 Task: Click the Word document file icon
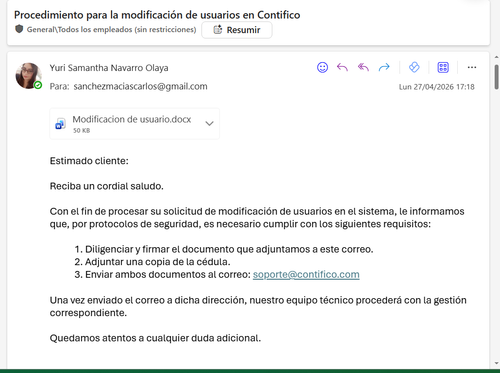pos(60,124)
